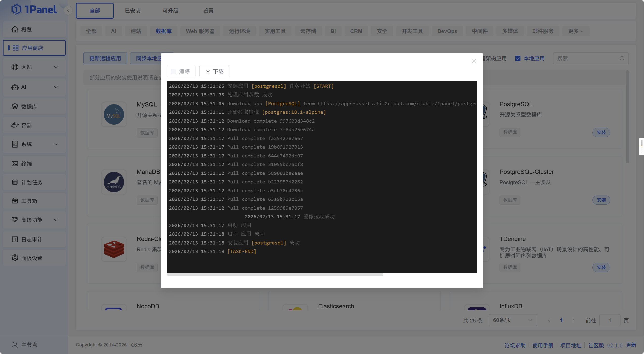This screenshot has width=644, height=354.
Task: Open the Containers docker icon menu
Action: coord(15,125)
